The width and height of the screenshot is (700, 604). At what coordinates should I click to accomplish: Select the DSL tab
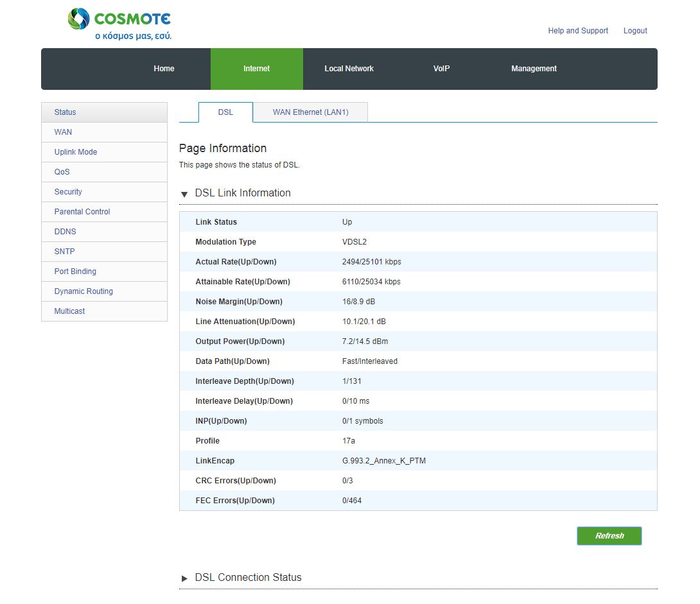[225, 112]
